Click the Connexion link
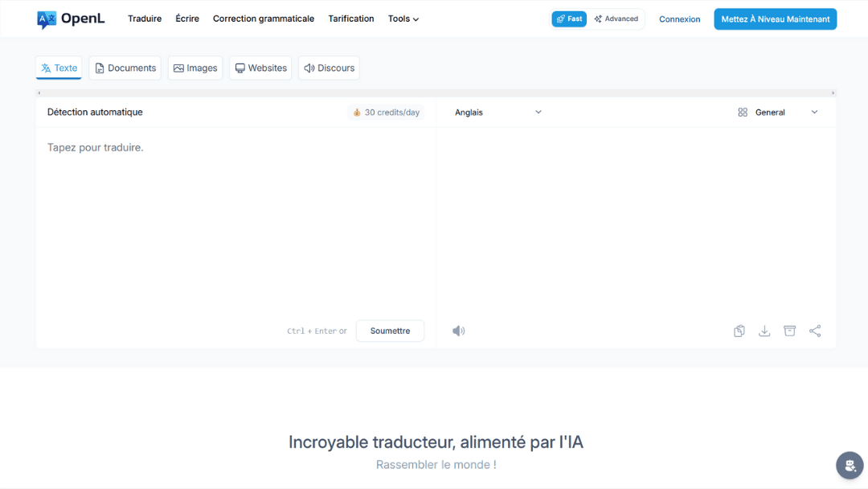Image resolution: width=868 pixels, height=489 pixels. (679, 19)
